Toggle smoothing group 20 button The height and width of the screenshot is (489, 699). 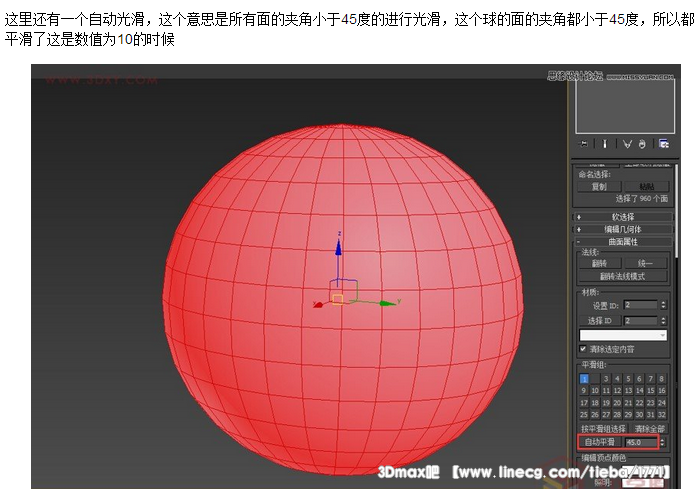(617, 403)
